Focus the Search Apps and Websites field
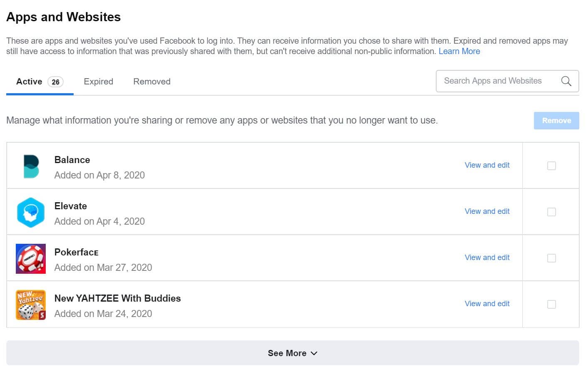The height and width of the screenshot is (384, 588). [495, 81]
